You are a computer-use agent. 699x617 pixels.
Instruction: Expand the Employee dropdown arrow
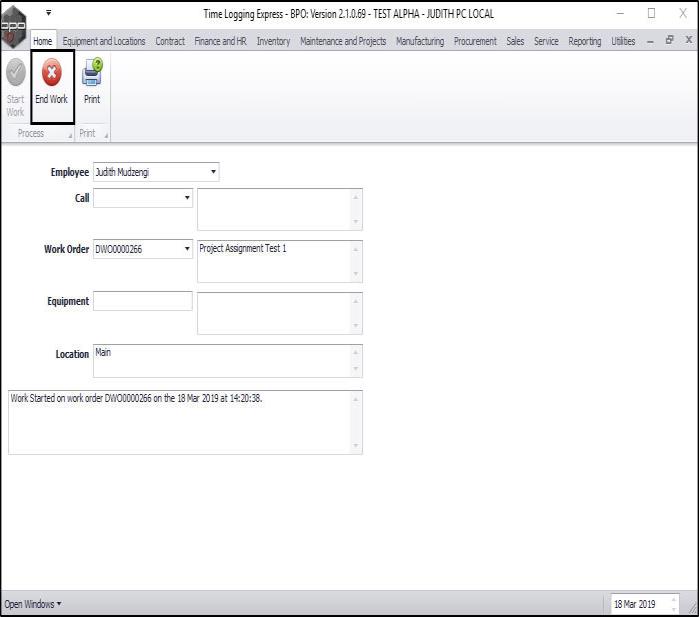pos(213,172)
